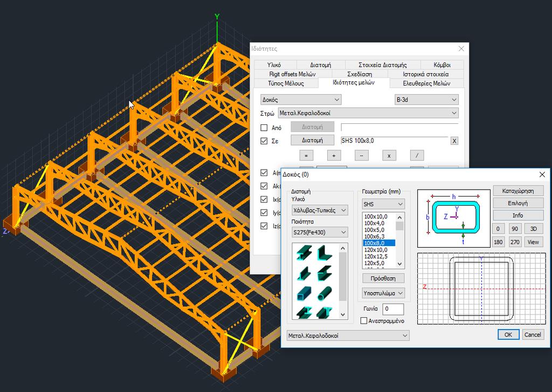Rotate section to 90 degrees
Viewport: 552px width, 392px height.
515,229
